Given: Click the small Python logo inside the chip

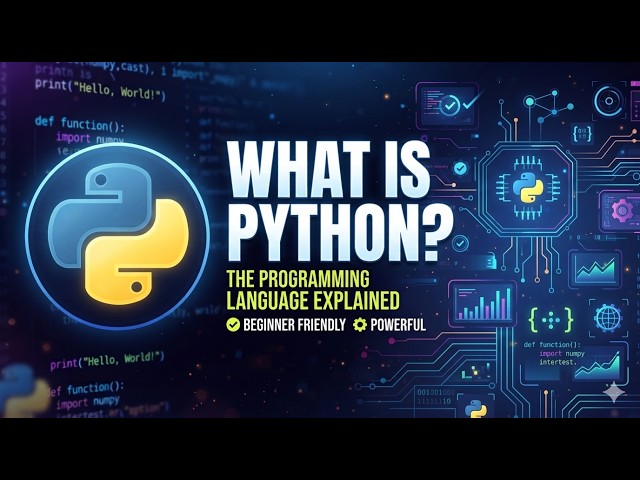Looking at the screenshot, I should [x=527, y=188].
